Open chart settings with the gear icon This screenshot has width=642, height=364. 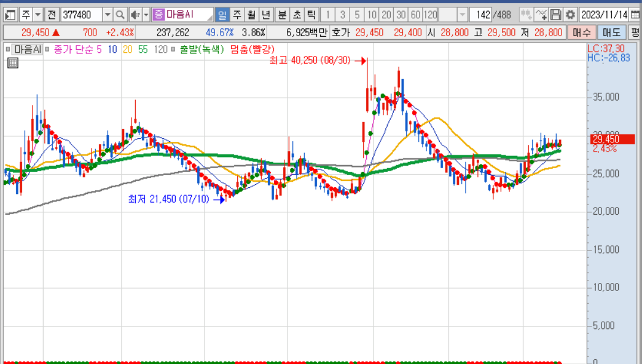[x=570, y=14]
